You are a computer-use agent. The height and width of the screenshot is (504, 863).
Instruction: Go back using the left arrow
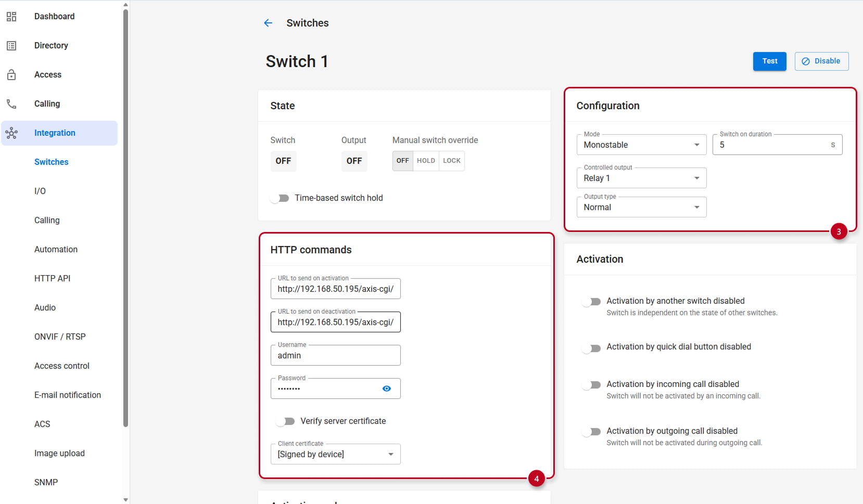(268, 23)
